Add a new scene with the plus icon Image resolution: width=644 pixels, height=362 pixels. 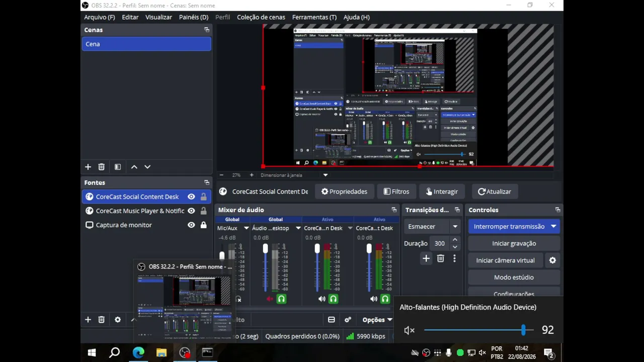(88, 167)
